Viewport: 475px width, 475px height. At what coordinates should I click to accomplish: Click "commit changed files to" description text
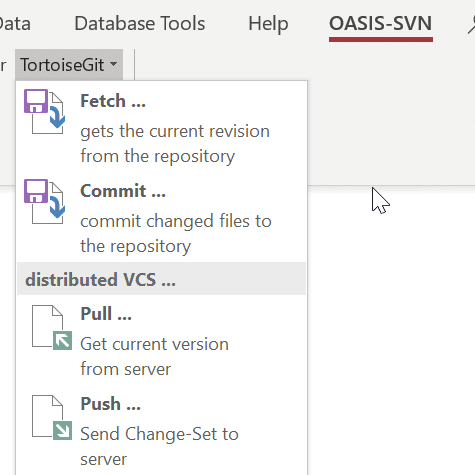[176, 221]
